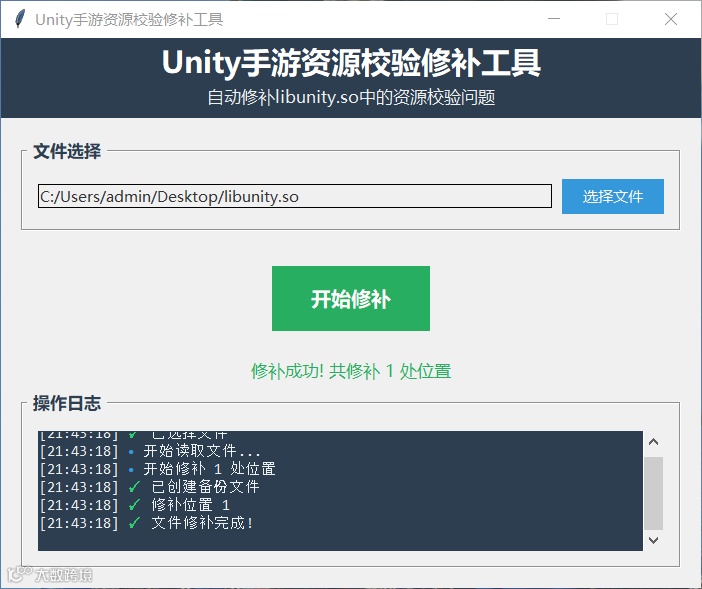Click the green 开始修补 button

pyautogui.click(x=351, y=299)
